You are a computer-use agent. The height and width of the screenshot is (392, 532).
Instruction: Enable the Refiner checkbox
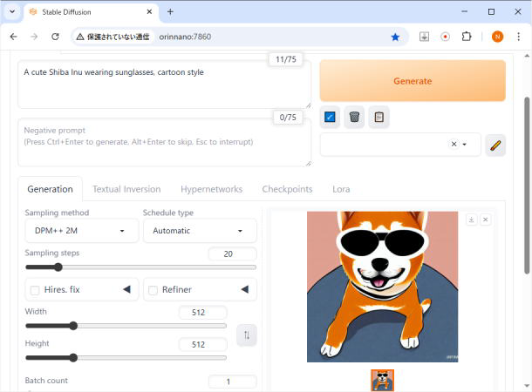153,290
